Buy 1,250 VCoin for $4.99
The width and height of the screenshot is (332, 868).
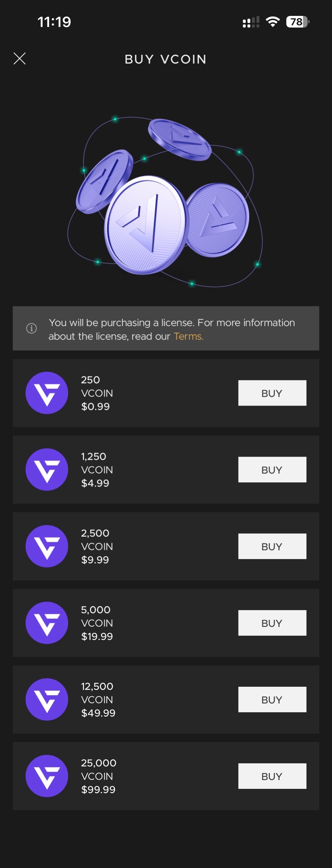tap(272, 469)
